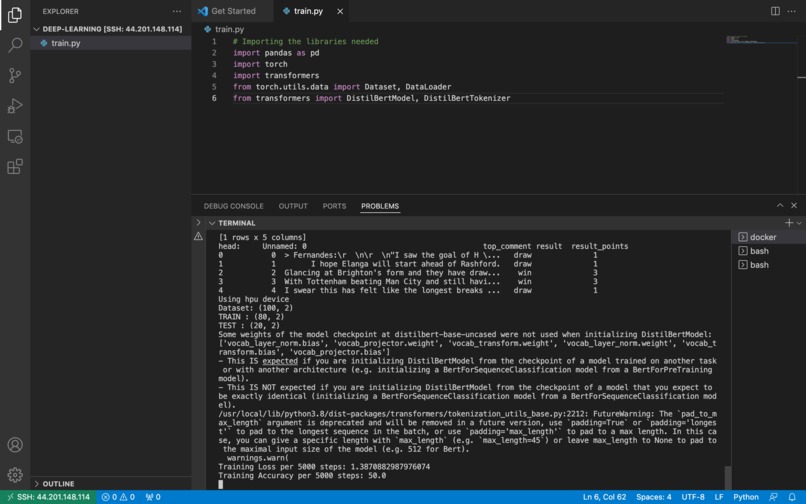Open the PORTS panel tab

click(x=334, y=206)
